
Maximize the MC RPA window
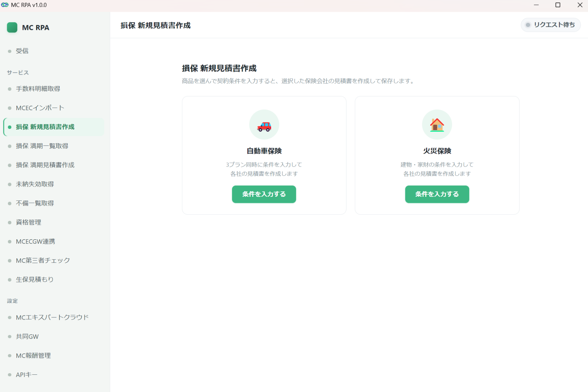click(558, 5)
